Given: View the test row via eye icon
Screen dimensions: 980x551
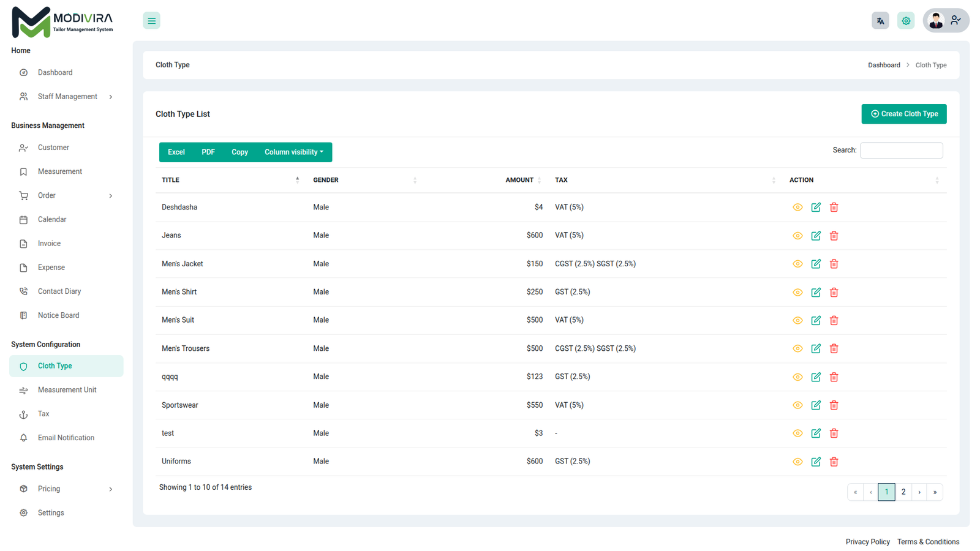Looking at the screenshot, I should (797, 433).
